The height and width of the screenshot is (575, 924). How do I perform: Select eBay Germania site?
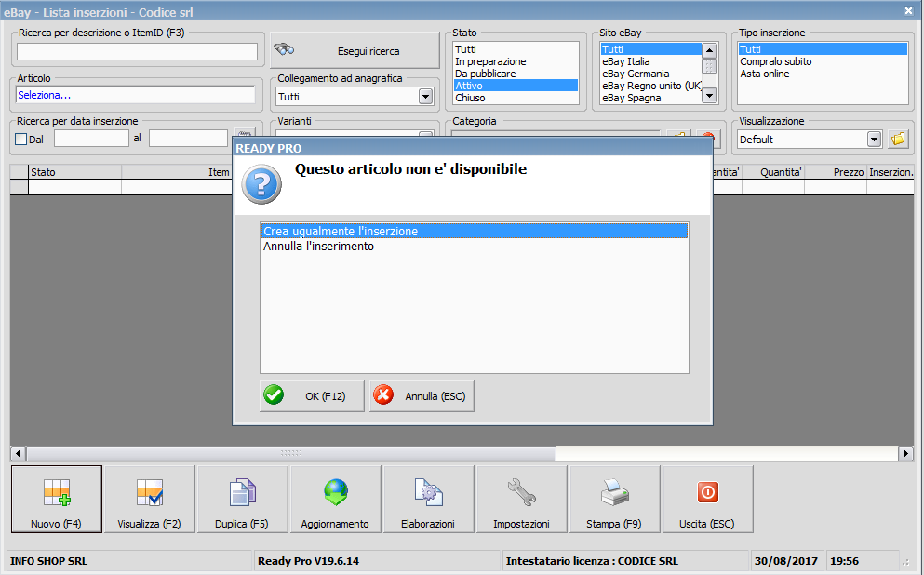[651, 74]
